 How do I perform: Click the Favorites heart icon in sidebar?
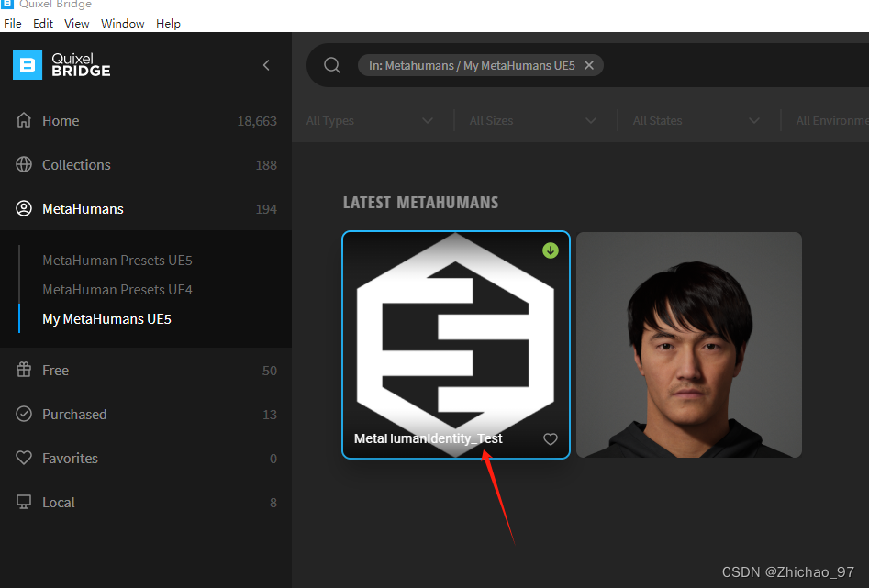point(24,458)
